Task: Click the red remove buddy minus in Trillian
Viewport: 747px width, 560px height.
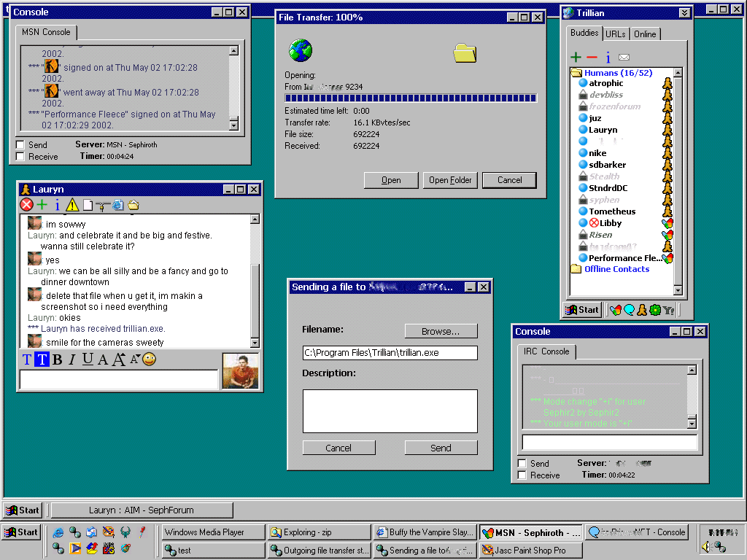Action: (592, 58)
